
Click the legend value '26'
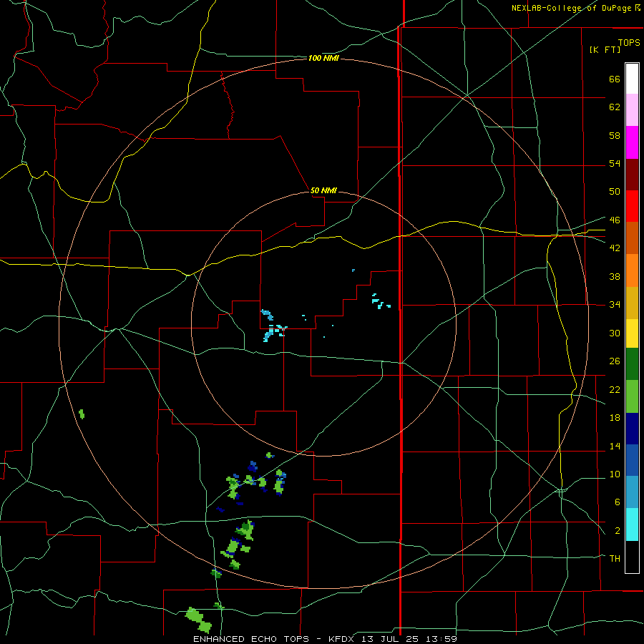615,361
